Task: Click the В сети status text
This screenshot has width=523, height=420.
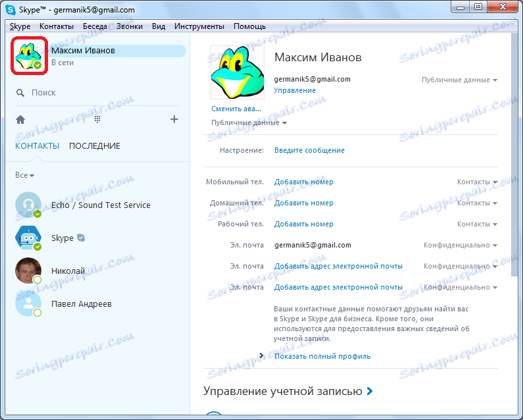Action: click(62, 63)
